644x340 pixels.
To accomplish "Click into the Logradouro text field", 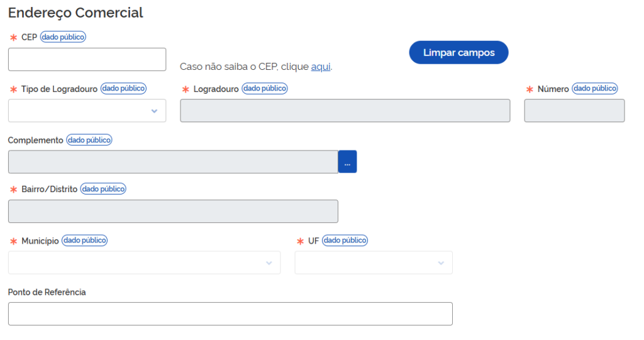I will point(345,111).
